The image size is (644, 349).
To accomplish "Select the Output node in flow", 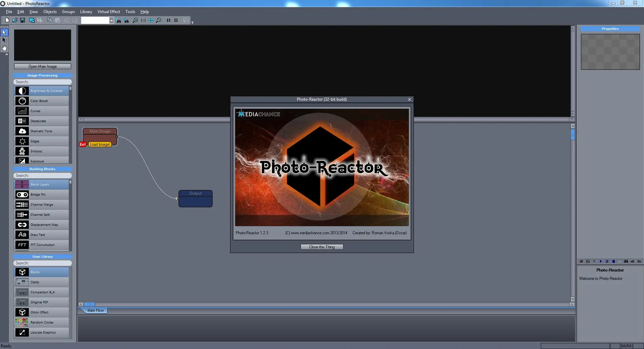I will click(196, 199).
